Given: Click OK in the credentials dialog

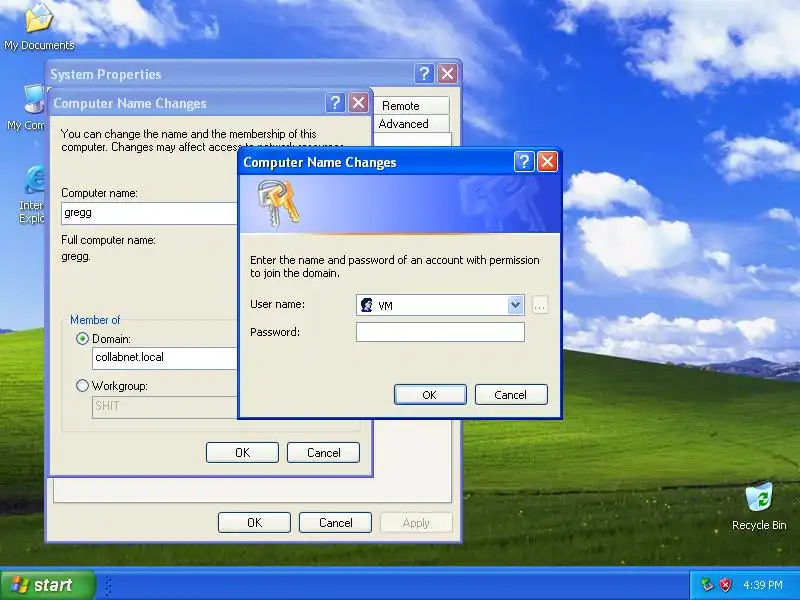Looking at the screenshot, I should pos(430,395).
